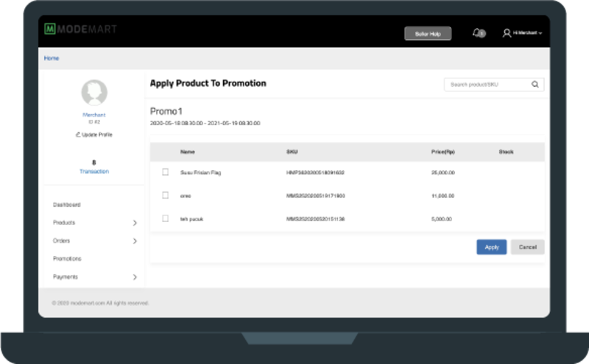Expand the Payments menu chevron
This screenshot has height=364, width=589.
click(135, 277)
